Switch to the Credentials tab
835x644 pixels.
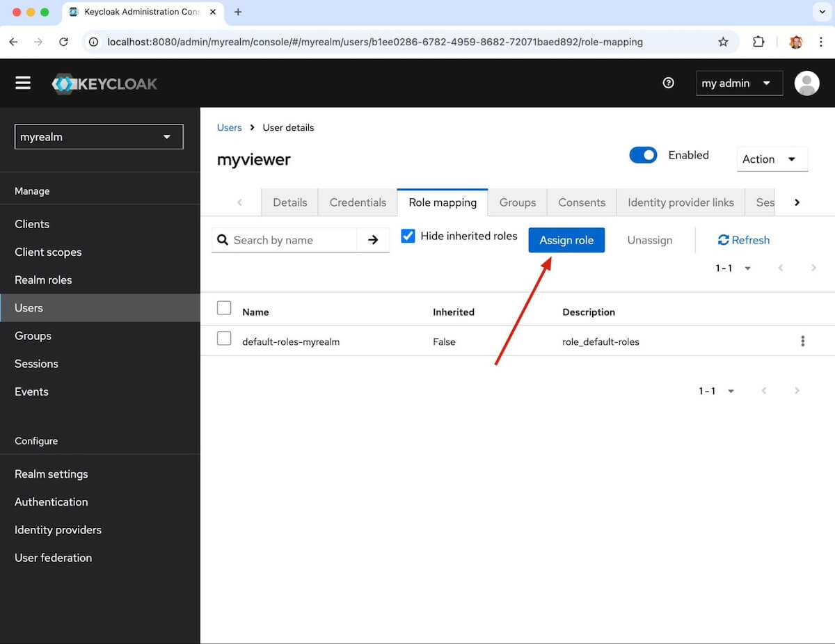click(358, 202)
